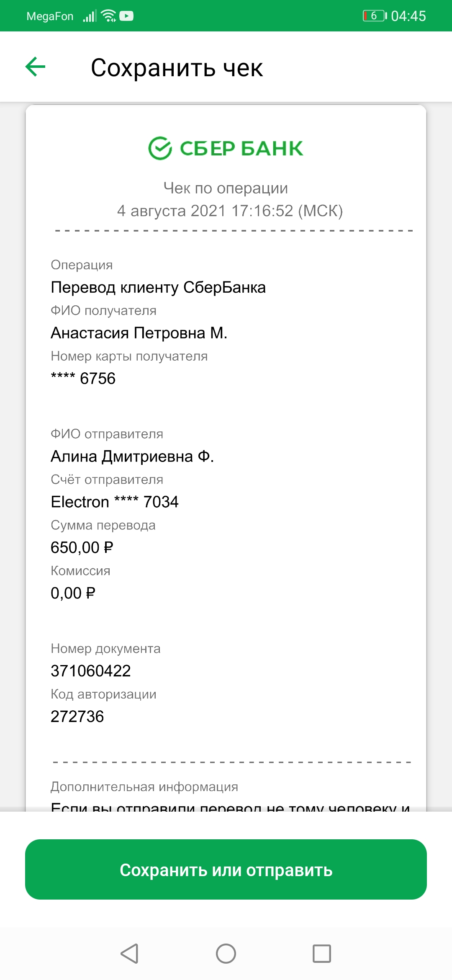Viewport: 452px width, 980px height.
Task: Tap sender account Electron **** 7034
Action: click(115, 502)
